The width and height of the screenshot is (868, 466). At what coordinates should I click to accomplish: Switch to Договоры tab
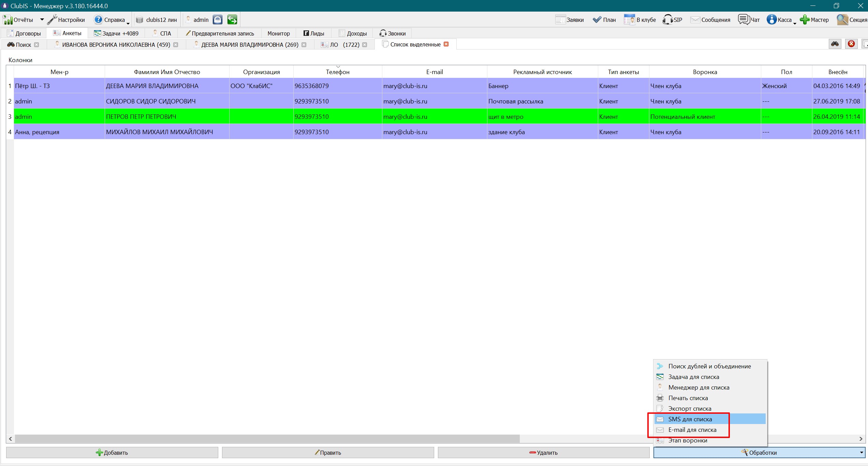24,33
